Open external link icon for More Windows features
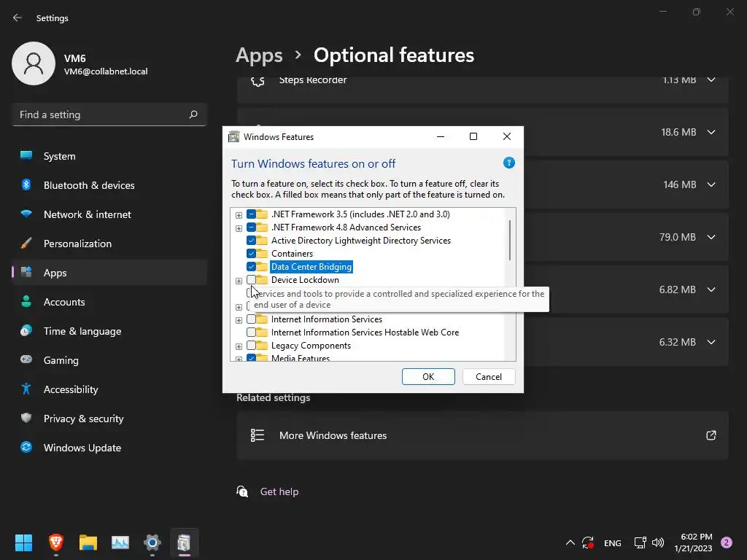Image resolution: width=747 pixels, height=560 pixels. tap(711, 435)
